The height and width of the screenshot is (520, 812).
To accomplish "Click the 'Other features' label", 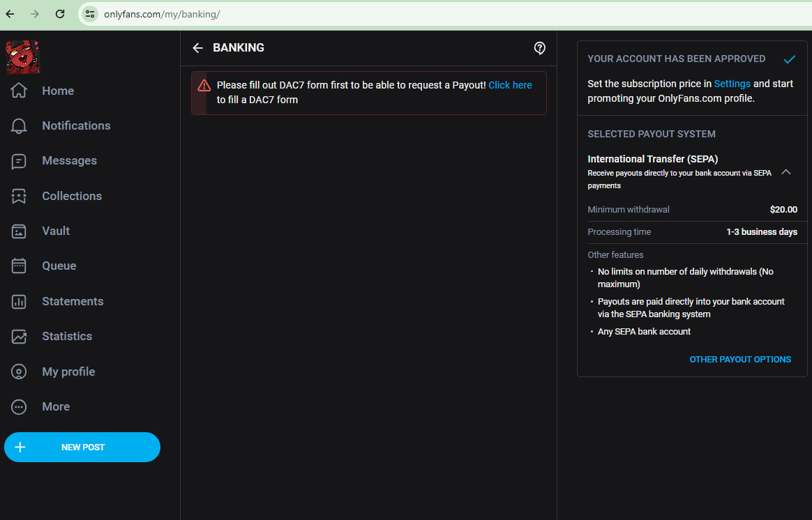I will (615, 254).
